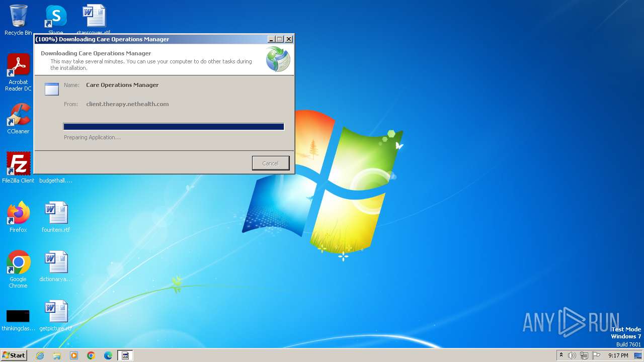Launch Google Chrome desktop shortcut
This screenshot has height=362, width=644.
[18, 269]
